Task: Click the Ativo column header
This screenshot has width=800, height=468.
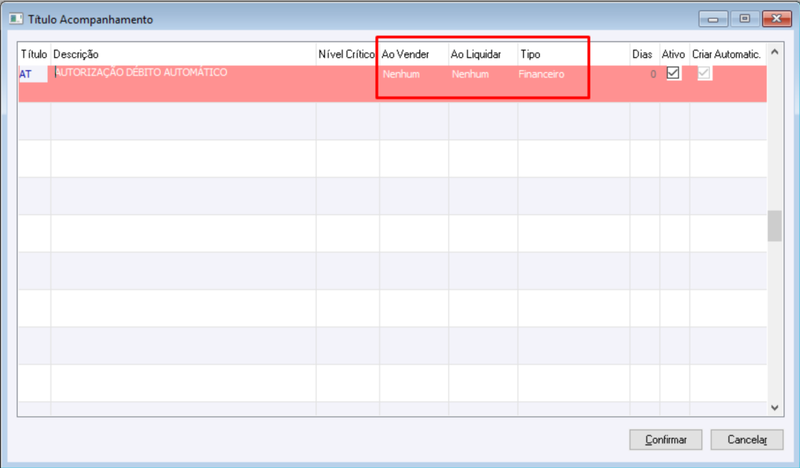Action: point(674,54)
